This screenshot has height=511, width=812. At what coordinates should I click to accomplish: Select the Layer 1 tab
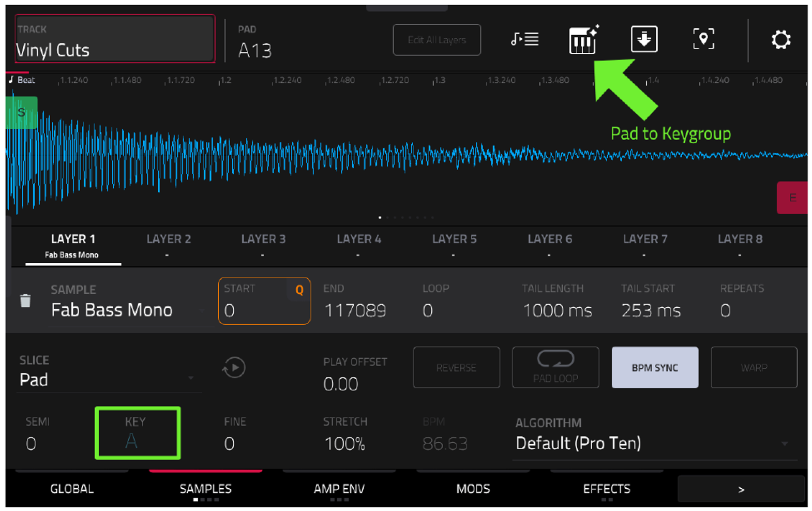(x=73, y=246)
